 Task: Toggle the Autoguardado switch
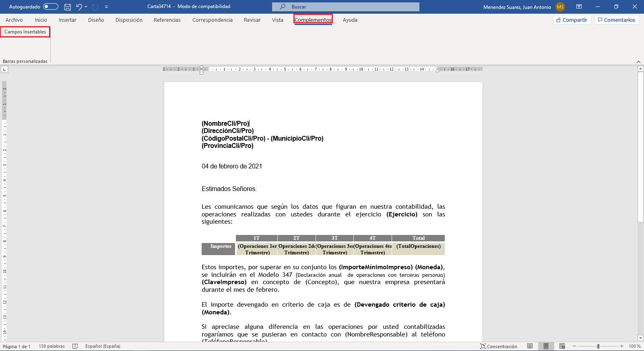pos(51,6)
